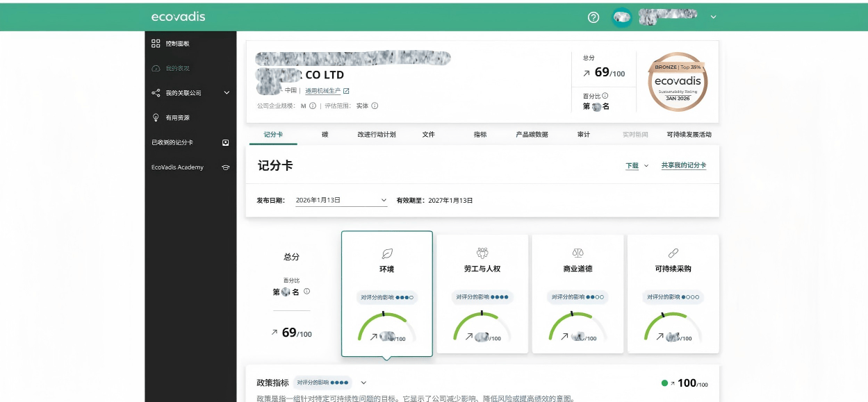This screenshot has height=402, width=868.
Task: Open the EcoVadis Academy graduation cap icon
Action: click(x=225, y=167)
